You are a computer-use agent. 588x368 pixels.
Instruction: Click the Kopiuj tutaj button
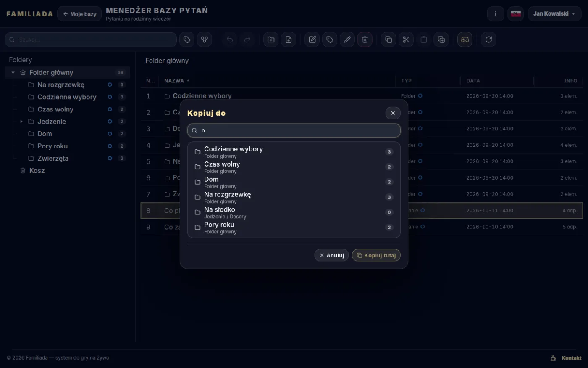[x=376, y=255]
